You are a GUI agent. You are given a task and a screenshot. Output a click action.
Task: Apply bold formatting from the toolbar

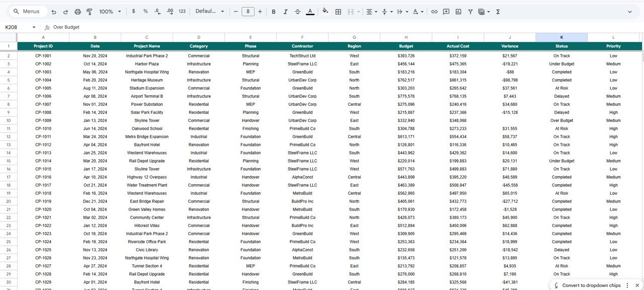point(274,11)
